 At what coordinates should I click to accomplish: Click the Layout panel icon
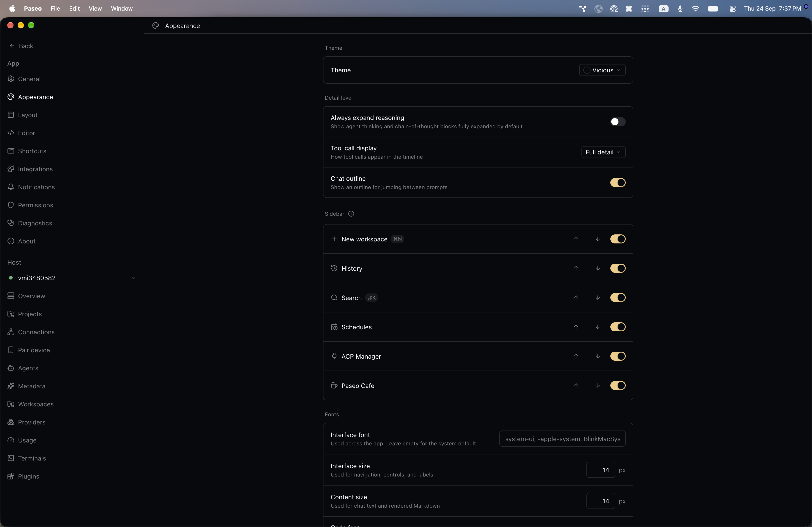pos(11,115)
